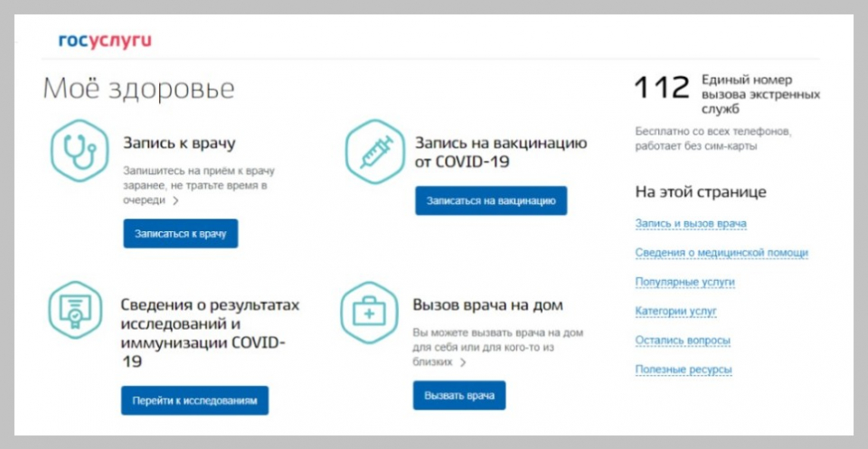Select the Вызов врача на дом heading
Image resolution: width=868 pixels, height=449 pixels.
[487, 304]
